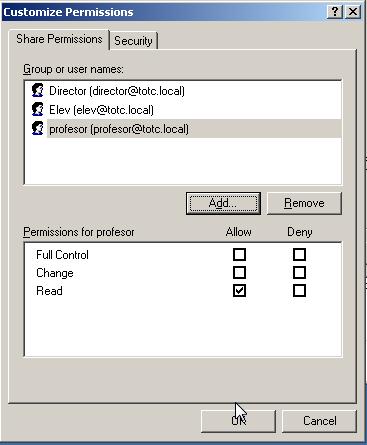Enable Allow for Full Control
367x445 pixels.
tap(239, 255)
